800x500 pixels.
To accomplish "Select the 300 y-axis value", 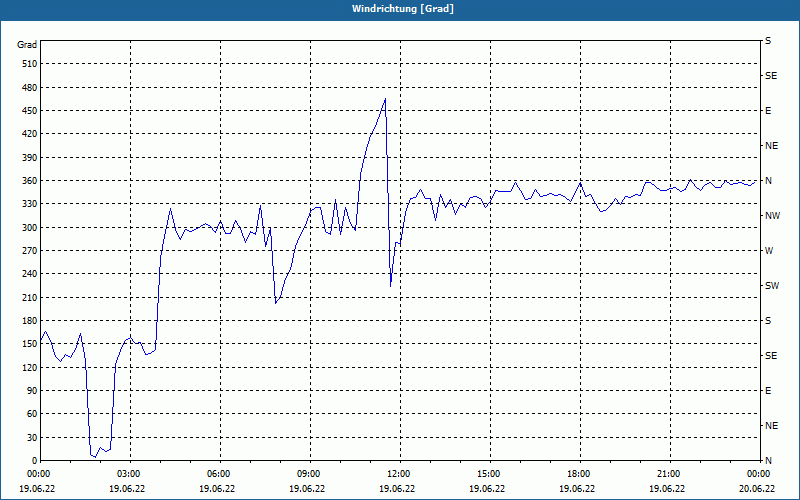I will 30,227.
